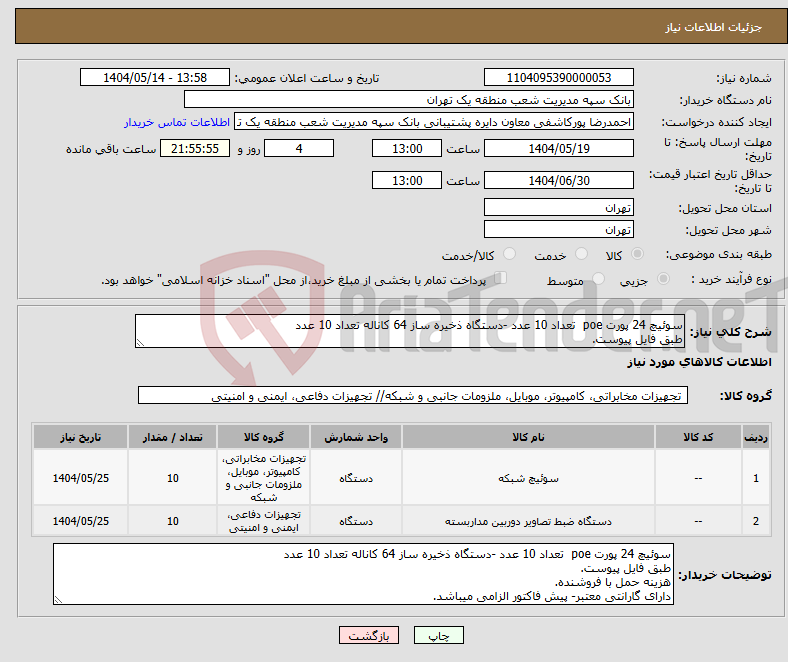Click the اطلاعات کالاهای مورد نیاز section heading

click(x=699, y=362)
